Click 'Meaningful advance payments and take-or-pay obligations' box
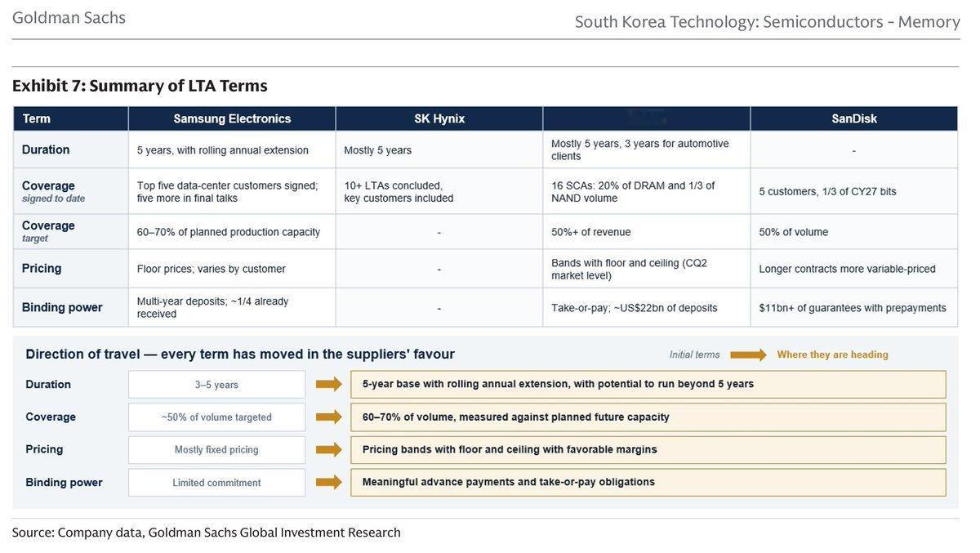Image resolution: width=980 pixels, height=553 pixels. tap(648, 482)
